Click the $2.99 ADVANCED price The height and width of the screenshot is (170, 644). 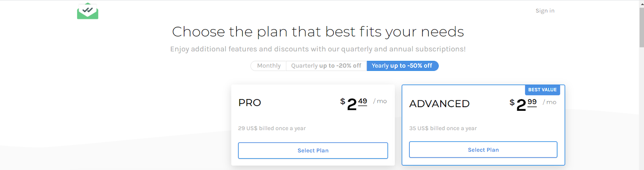click(523, 104)
